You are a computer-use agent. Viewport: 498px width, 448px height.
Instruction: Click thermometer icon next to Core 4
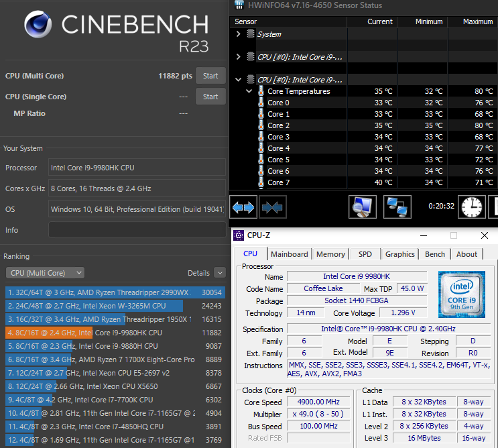tap(261, 148)
